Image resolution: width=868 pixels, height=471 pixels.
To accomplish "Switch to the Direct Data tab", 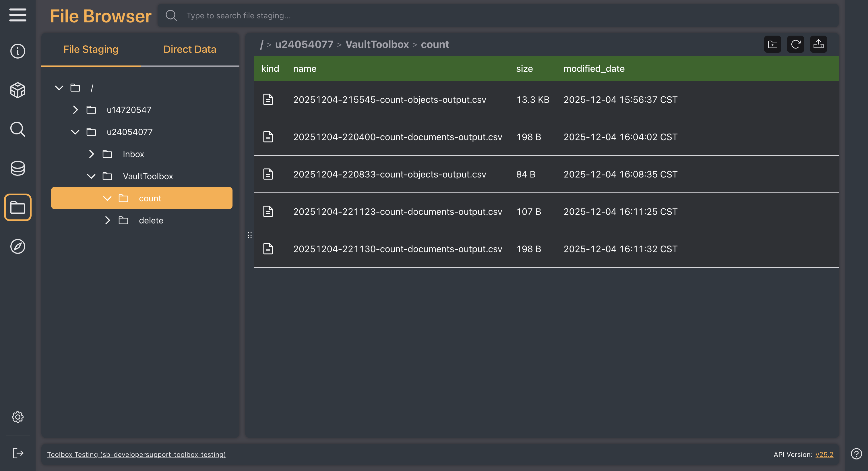I will coord(190,50).
